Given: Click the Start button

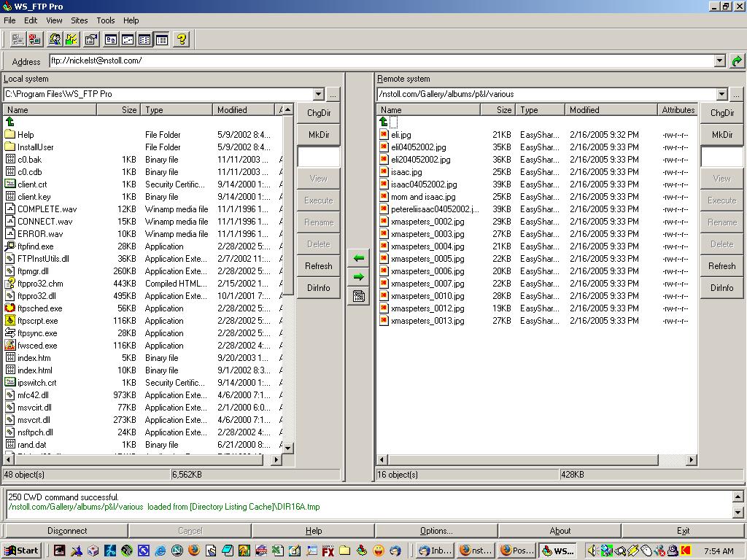Looking at the screenshot, I should click(x=22, y=551).
